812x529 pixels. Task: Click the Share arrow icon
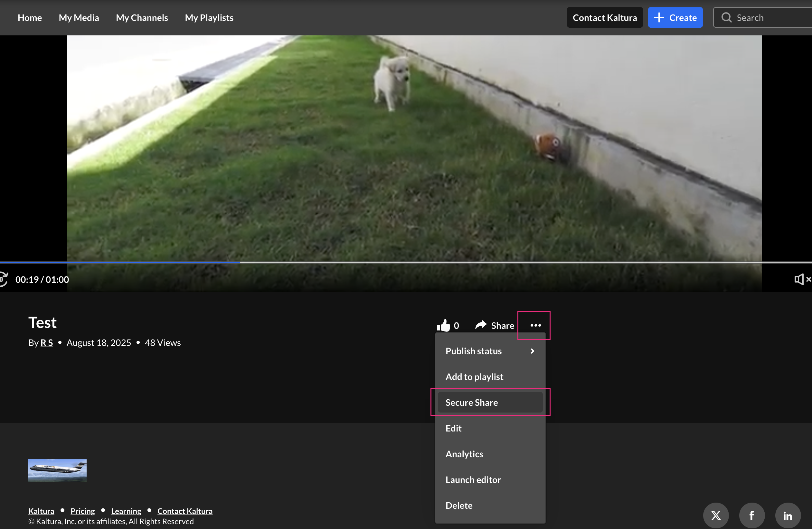tap(481, 325)
